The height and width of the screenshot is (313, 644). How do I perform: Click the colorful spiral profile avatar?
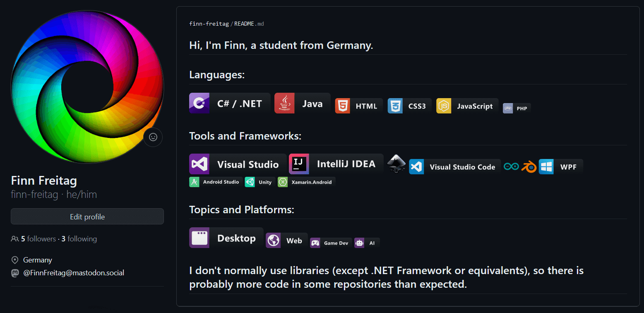pos(87,87)
